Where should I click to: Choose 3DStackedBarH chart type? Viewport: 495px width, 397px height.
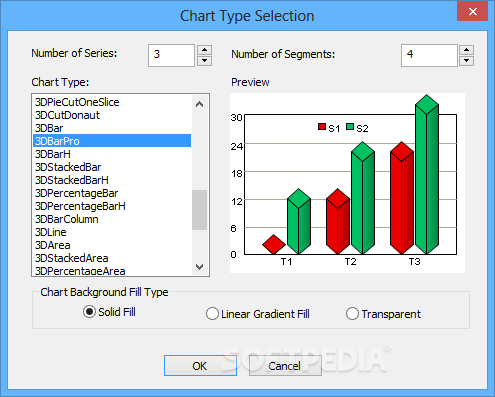pos(112,180)
